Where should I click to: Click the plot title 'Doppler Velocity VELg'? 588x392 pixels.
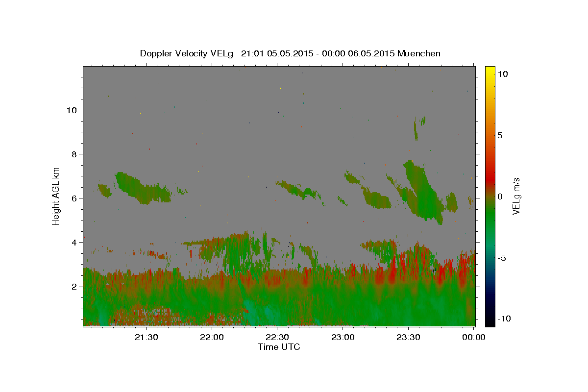(187, 53)
